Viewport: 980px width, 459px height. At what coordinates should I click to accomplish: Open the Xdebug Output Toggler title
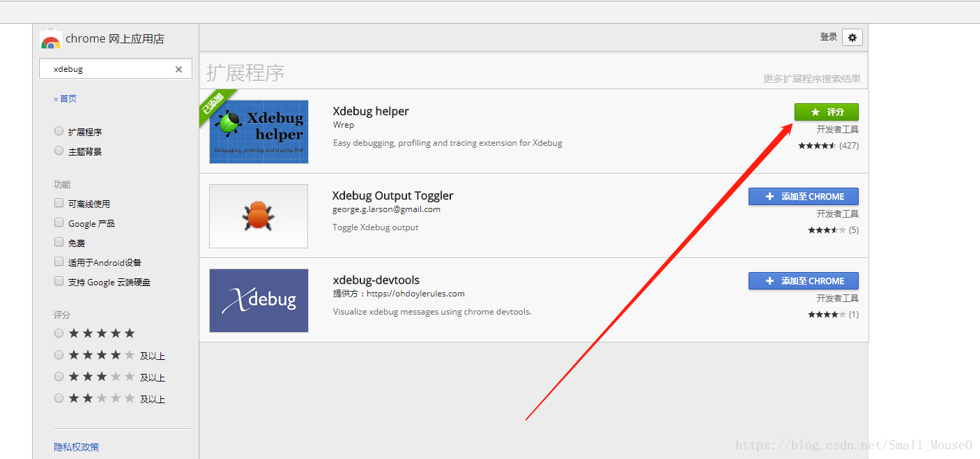[392, 195]
